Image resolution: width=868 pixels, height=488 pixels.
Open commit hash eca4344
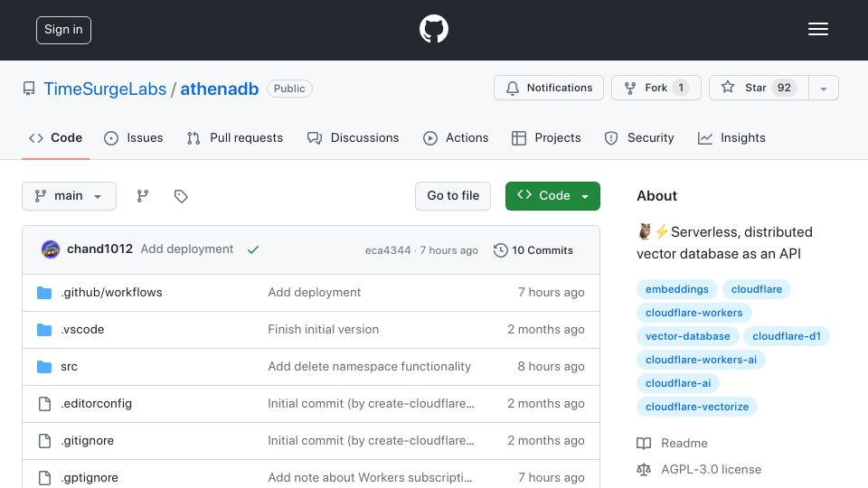[x=388, y=250]
